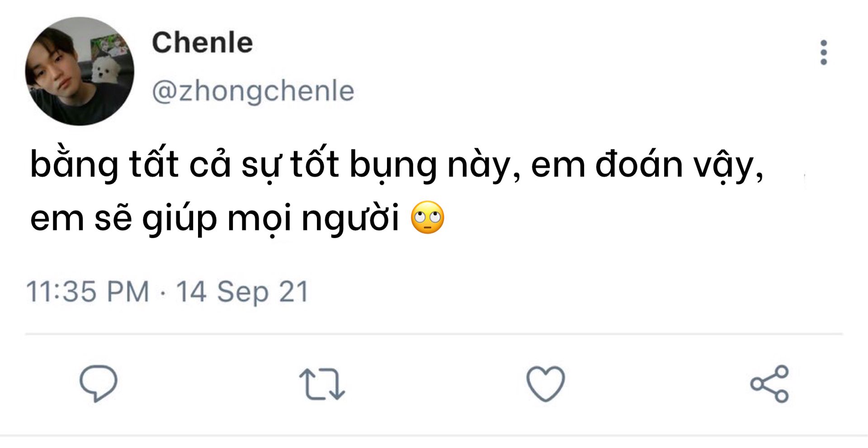Visit the @zhongchenle handle
This screenshot has width=868, height=448.
coord(253,91)
